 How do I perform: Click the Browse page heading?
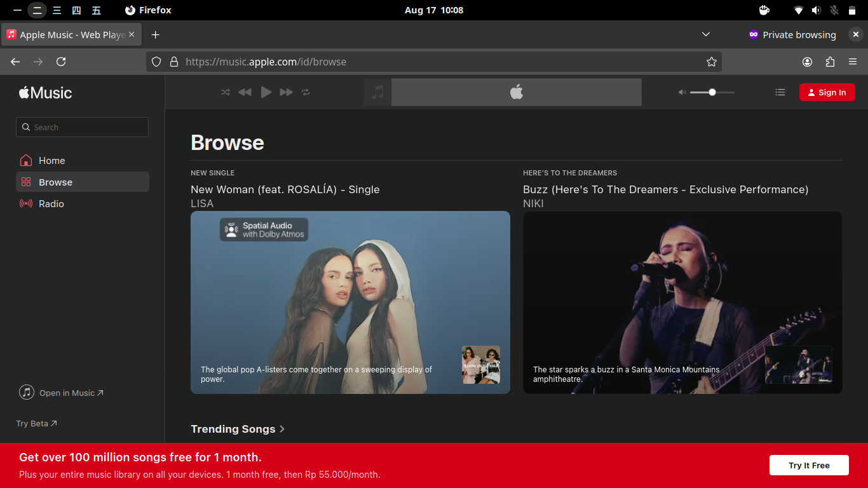coord(227,142)
